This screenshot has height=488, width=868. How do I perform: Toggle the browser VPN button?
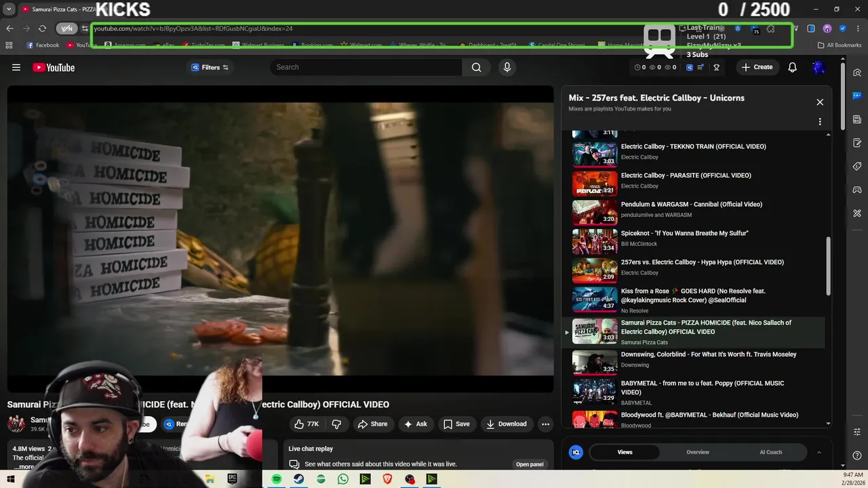pyautogui.click(x=66, y=28)
